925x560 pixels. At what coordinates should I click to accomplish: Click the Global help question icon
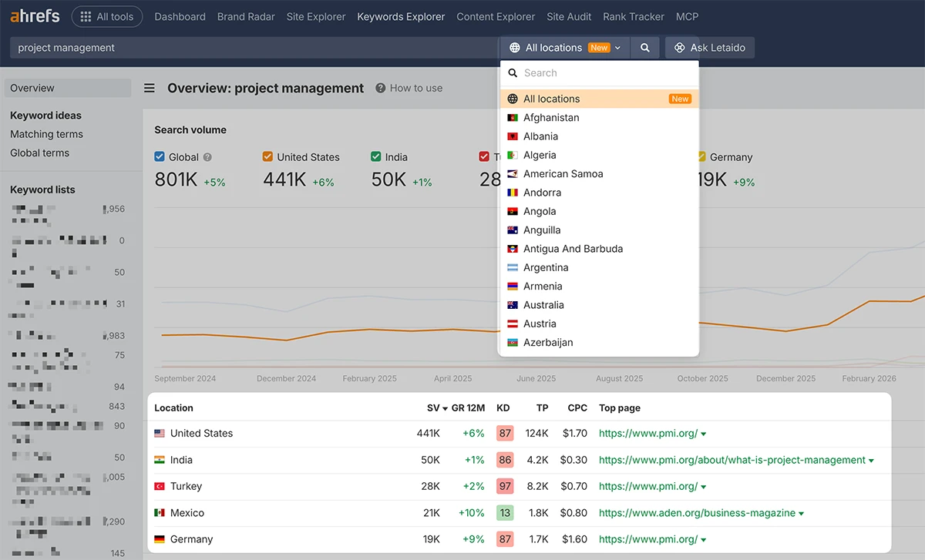207,157
